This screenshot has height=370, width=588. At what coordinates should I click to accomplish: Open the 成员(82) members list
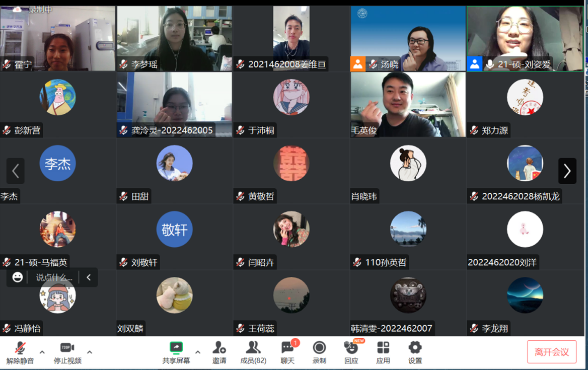tap(253, 352)
